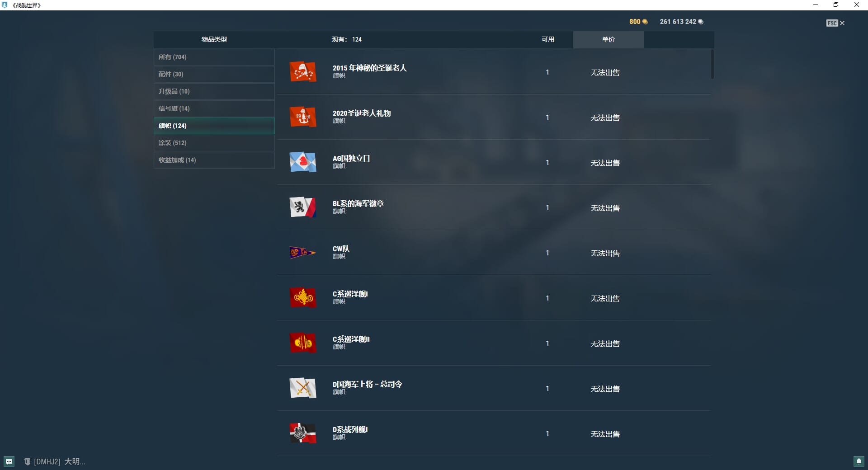Click the inventory list vertical scrollbar

point(712,64)
